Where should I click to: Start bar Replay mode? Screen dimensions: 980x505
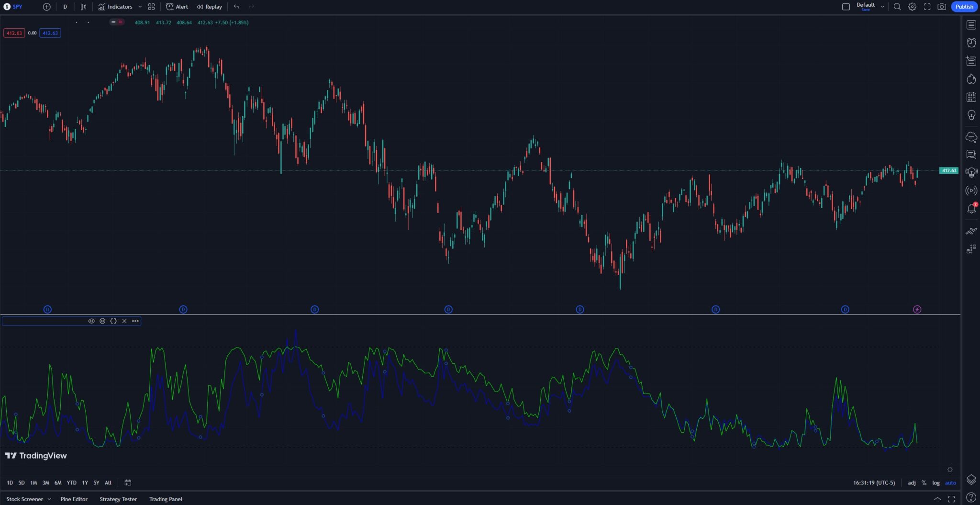click(209, 7)
